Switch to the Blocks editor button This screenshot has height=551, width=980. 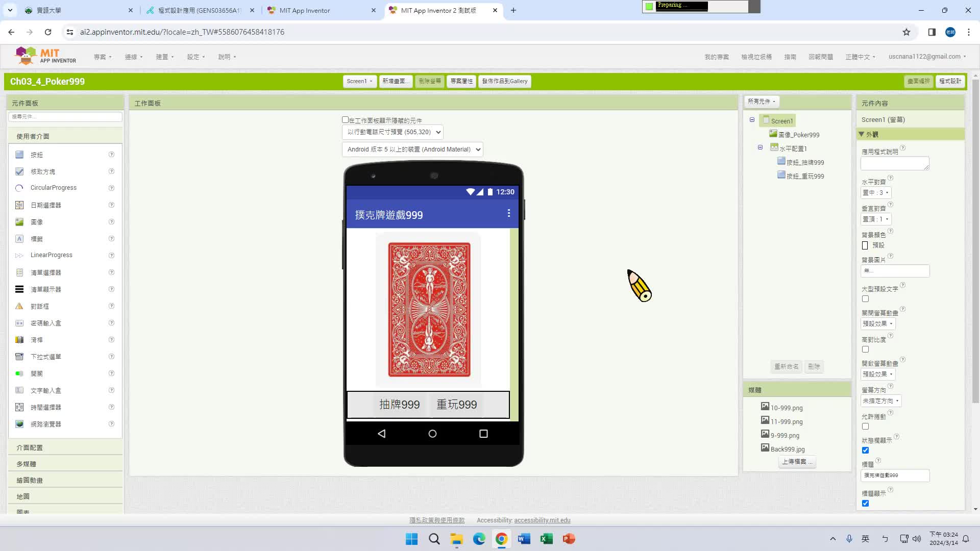coord(950,81)
